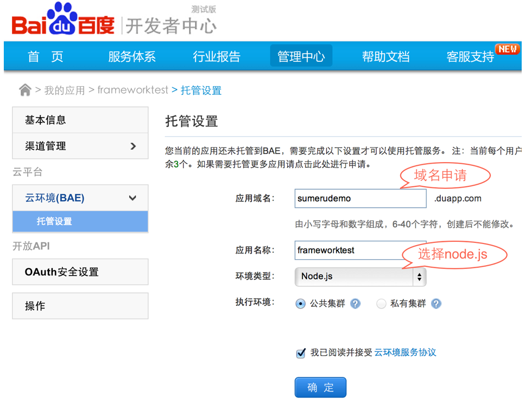Open the 云环境服务协议 link

coord(405,353)
